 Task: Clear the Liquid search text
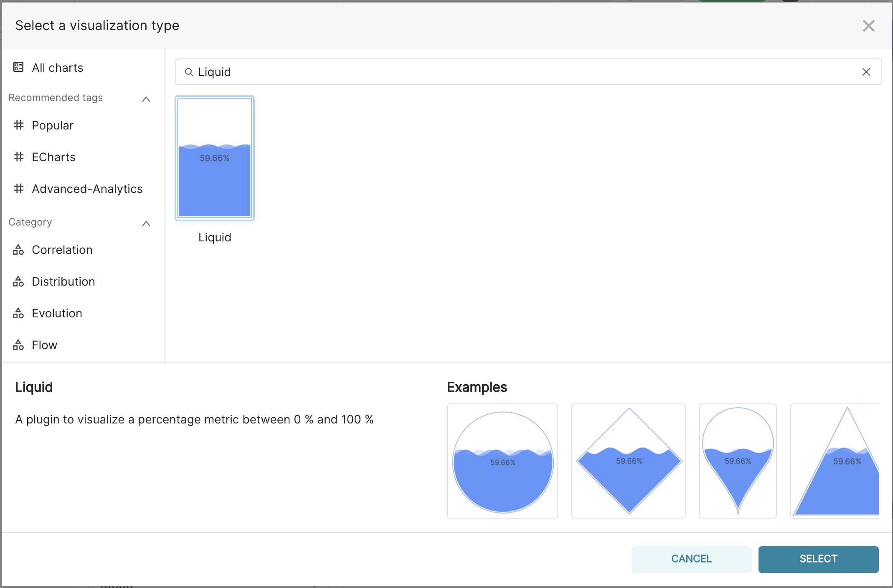click(866, 72)
